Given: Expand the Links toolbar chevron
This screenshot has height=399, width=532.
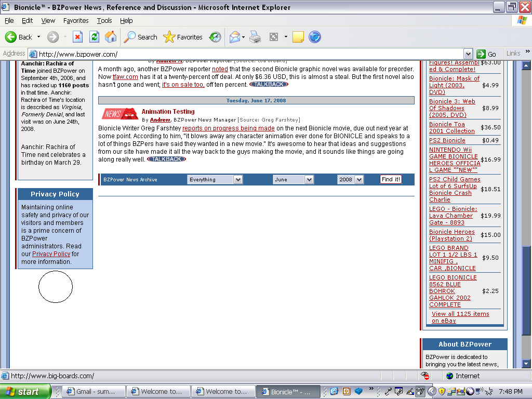Looking at the screenshot, I should (x=527, y=51).
